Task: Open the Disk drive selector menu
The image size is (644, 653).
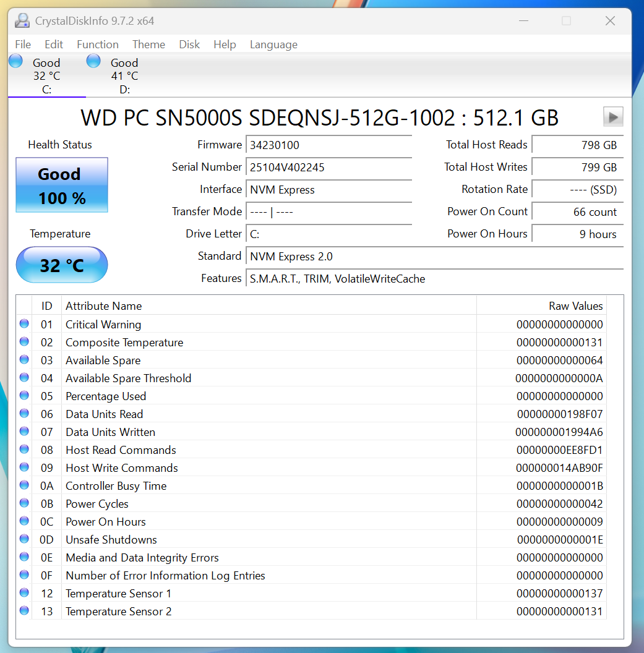Action: point(189,44)
